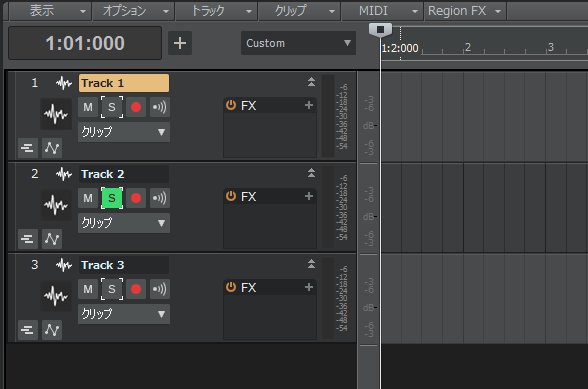The height and width of the screenshot is (389, 588).
Task: Maximize or restore Track 3 height
Action: click(311, 264)
